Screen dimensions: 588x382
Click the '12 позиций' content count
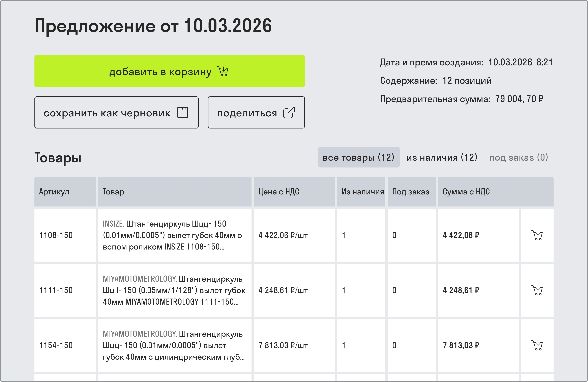tap(467, 81)
